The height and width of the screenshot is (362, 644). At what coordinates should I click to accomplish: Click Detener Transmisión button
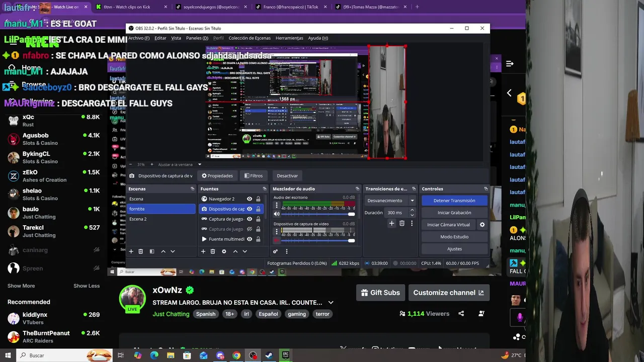coord(454,201)
